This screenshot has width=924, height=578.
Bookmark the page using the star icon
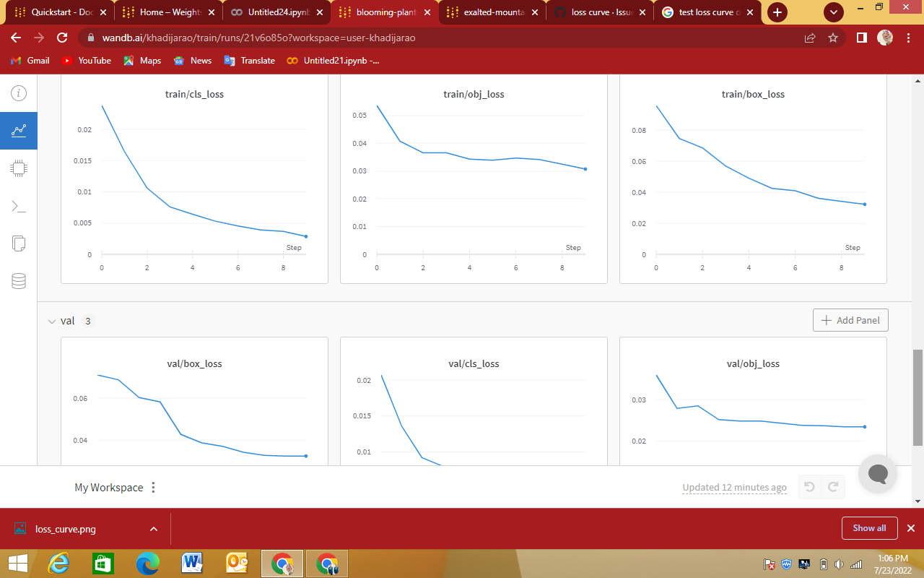click(834, 38)
